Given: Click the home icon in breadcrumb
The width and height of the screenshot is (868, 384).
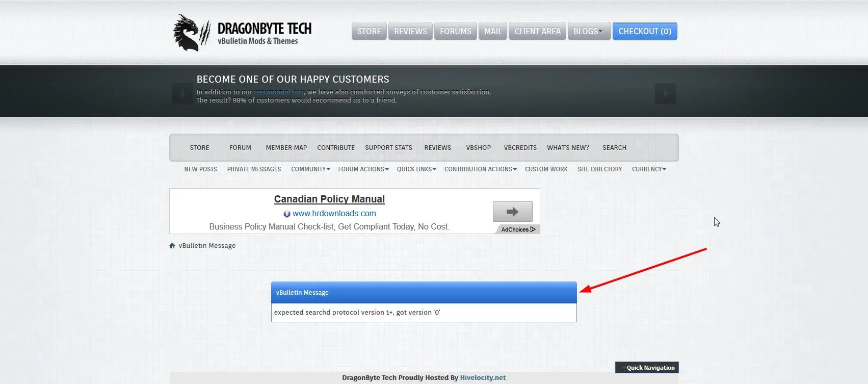Looking at the screenshot, I should click(x=172, y=246).
